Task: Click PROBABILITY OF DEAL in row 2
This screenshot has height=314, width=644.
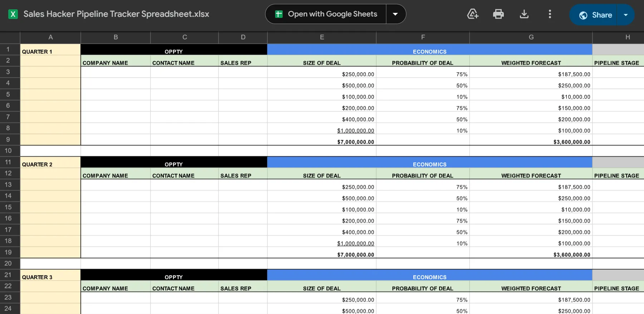Action: coord(423,61)
